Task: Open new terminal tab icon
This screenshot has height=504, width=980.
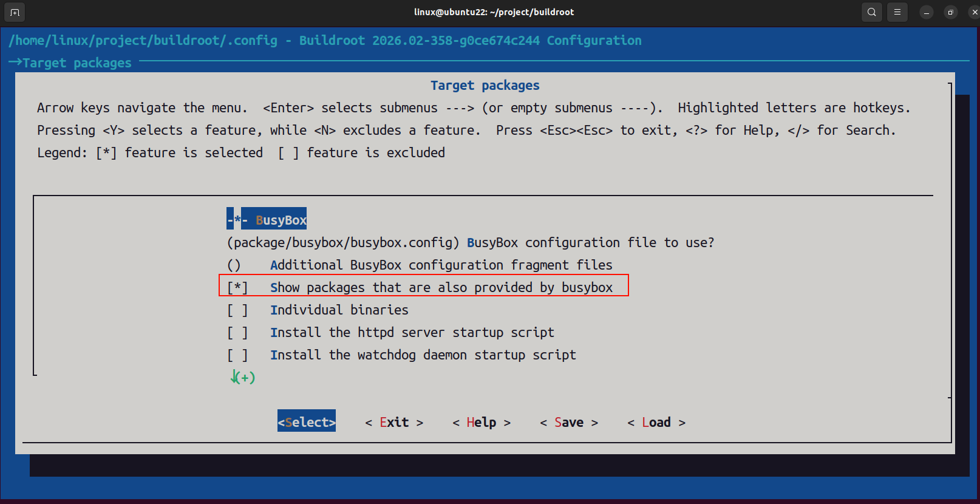Action: [x=15, y=12]
